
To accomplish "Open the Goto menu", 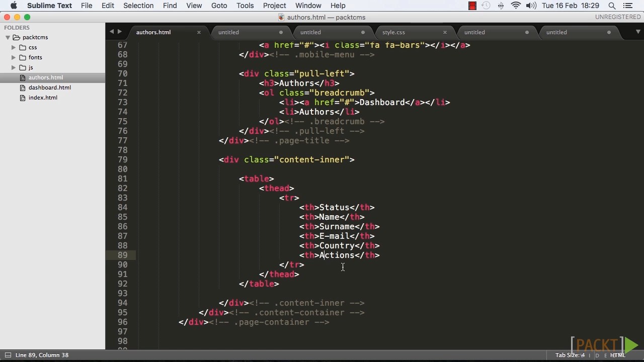I will [219, 6].
